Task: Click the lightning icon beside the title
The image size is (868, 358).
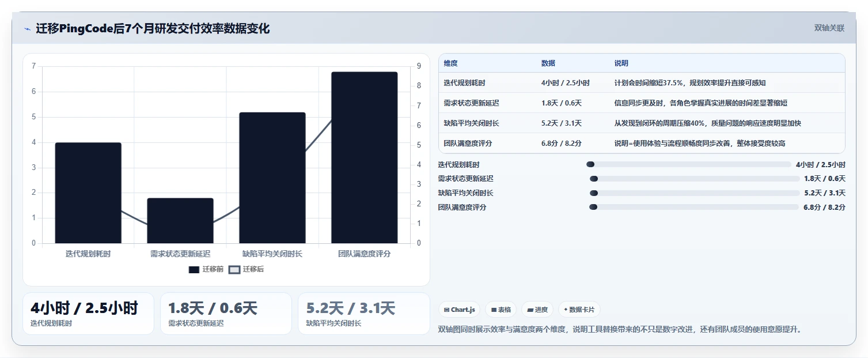Action: [27, 29]
